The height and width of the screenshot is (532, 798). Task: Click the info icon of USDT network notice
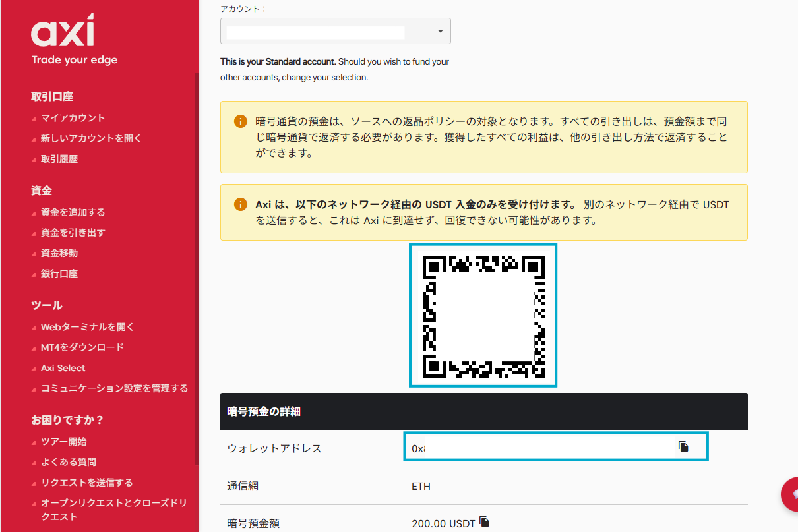click(240, 204)
